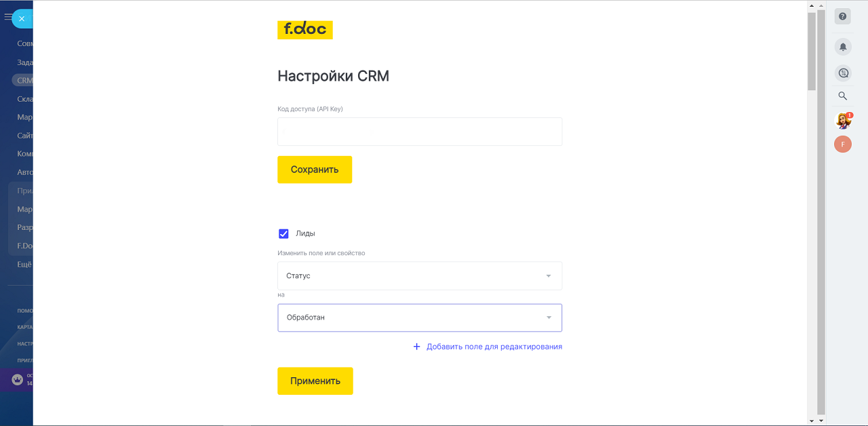Click Добавить поле для редактирования link
This screenshot has width=868, height=426.
[494, 347]
